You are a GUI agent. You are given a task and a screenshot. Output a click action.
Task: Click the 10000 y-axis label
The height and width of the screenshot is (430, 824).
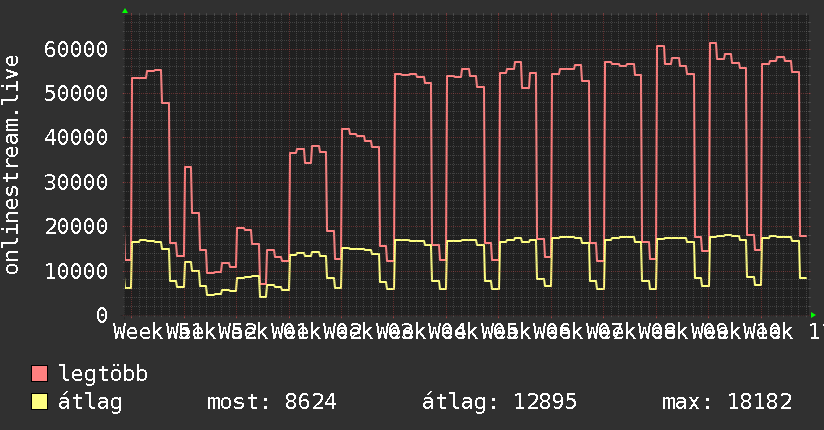[x=76, y=271]
